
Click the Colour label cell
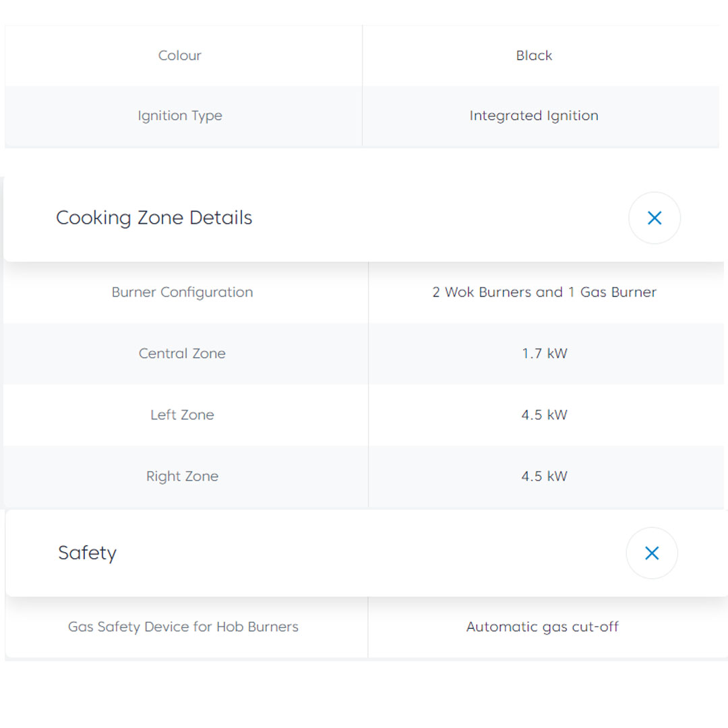(x=180, y=55)
